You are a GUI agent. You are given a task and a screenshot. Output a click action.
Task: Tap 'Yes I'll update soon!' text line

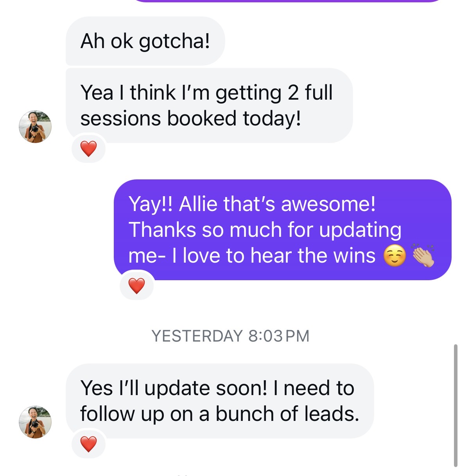[174, 388]
